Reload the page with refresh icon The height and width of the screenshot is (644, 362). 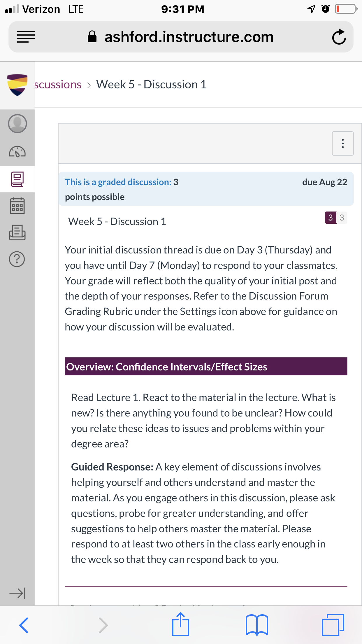(x=339, y=37)
